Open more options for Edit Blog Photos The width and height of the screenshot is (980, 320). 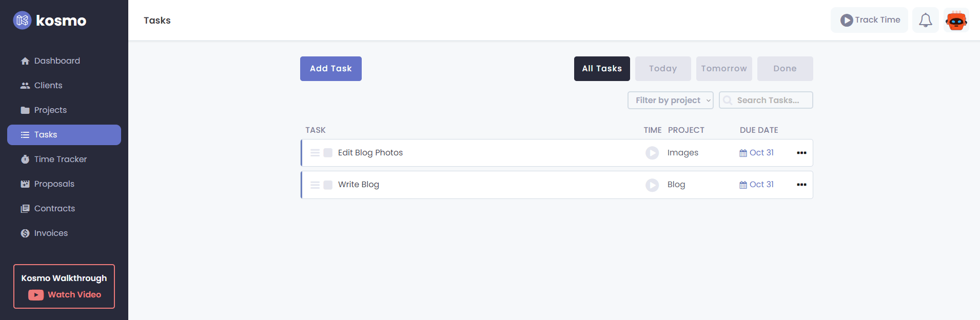tap(801, 153)
